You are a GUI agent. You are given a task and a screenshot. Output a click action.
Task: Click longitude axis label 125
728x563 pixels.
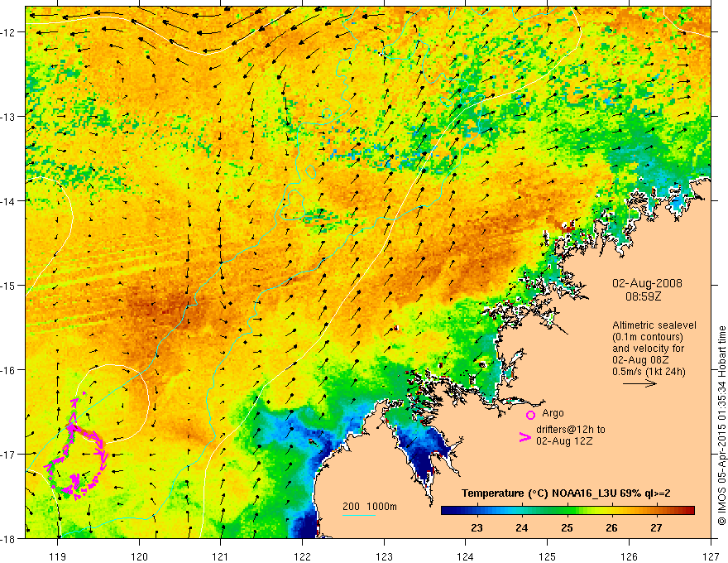[x=548, y=556]
